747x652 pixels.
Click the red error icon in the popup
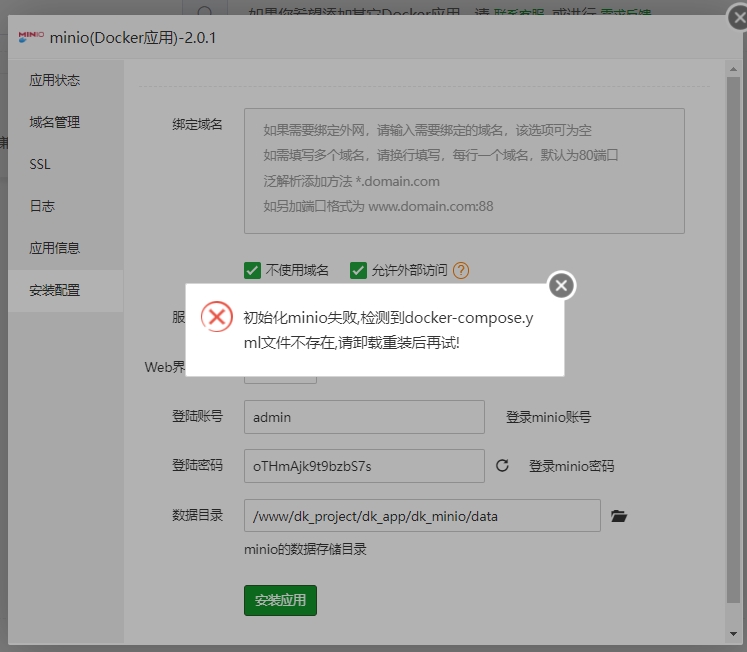[217, 317]
